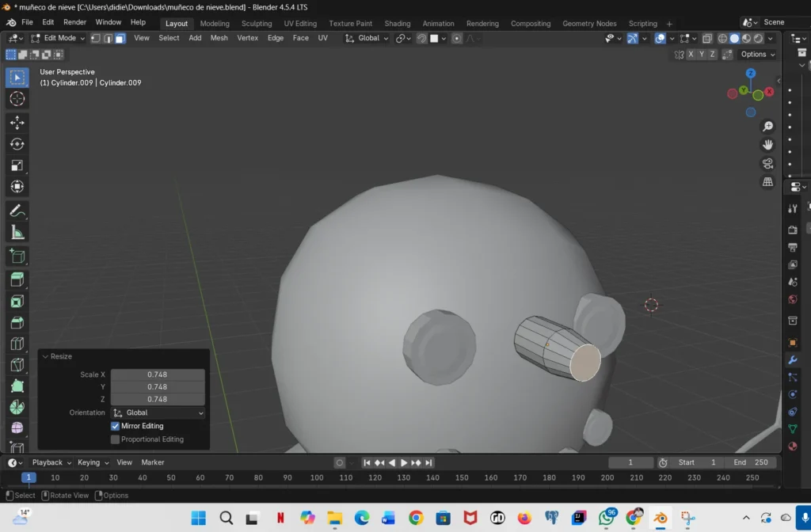The image size is (811, 532).
Task: Toggle camera view icon in viewport
Action: click(x=767, y=164)
